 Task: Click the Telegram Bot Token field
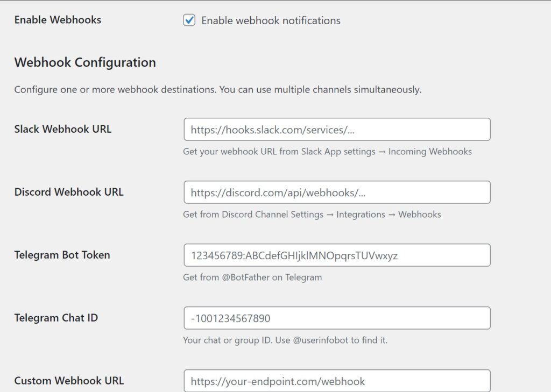point(337,255)
